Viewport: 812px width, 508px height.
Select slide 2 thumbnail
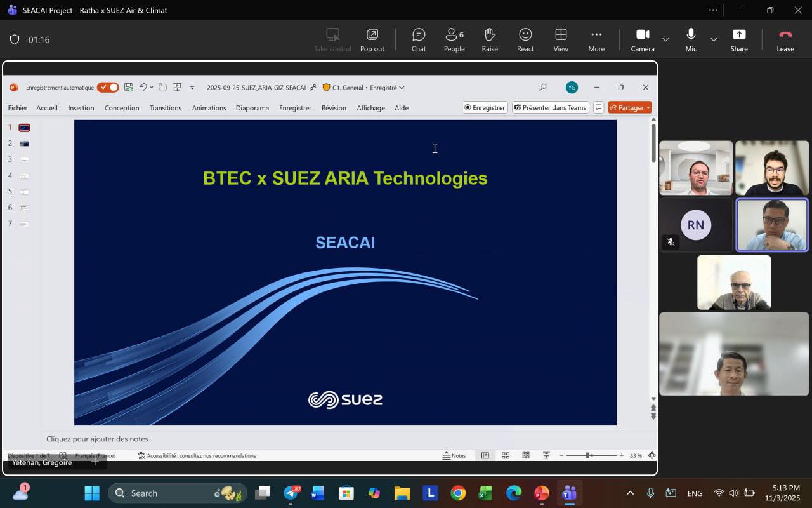click(x=24, y=144)
